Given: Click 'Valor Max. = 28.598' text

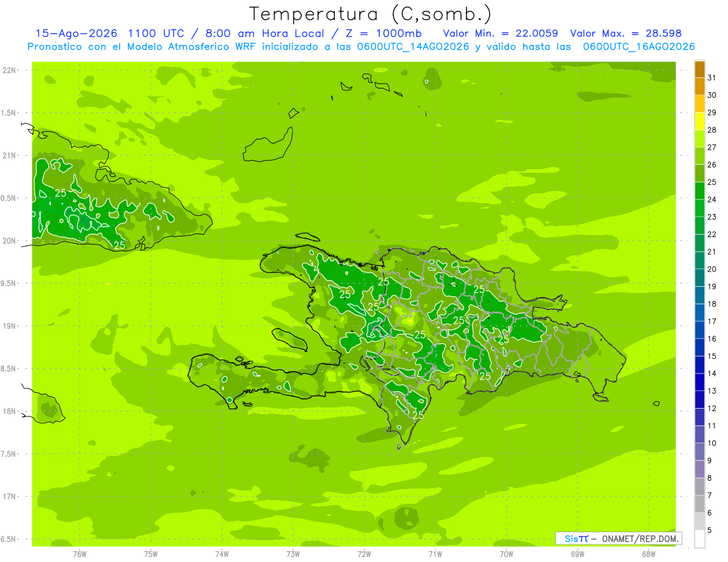Looking at the screenshot, I should [627, 33].
